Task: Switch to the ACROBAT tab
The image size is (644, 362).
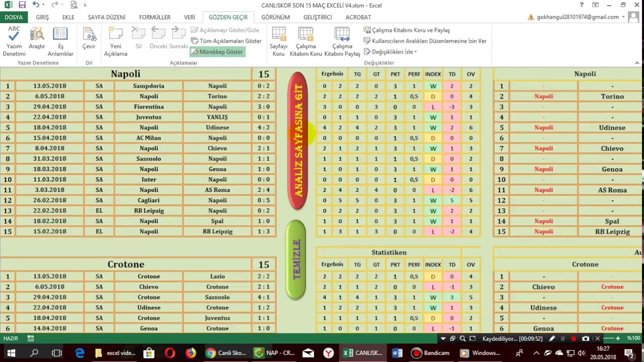Action: (x=358, y=17)
